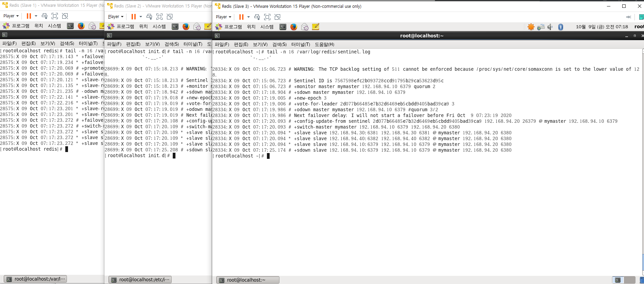Image resolution: width=644 pixels, height=284 pixels.
Task: Open 파일(F) menu in Slave 3 terminal
Action: tap(222, 45)
